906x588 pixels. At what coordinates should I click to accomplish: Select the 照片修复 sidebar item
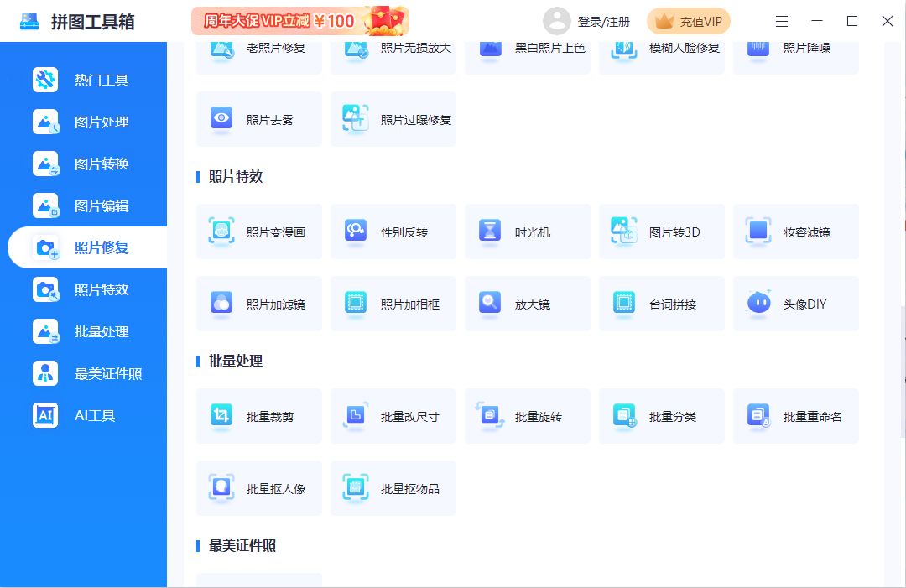87,247
